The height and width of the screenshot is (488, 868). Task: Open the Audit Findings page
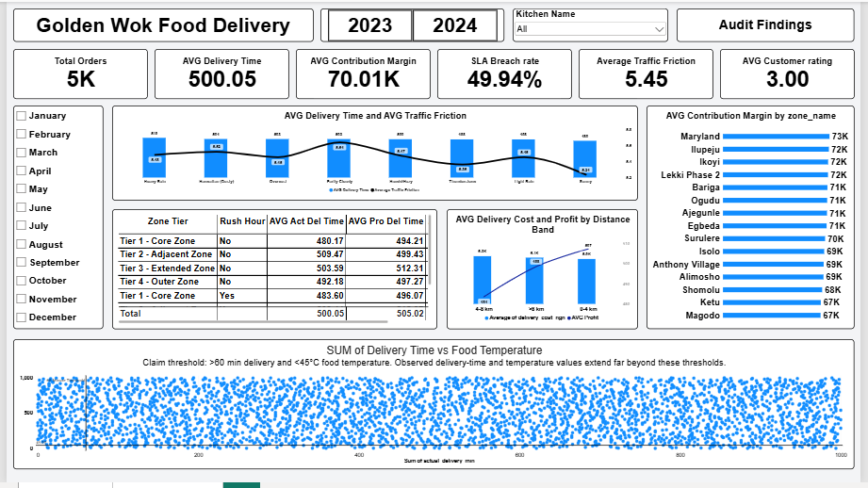[x=765, y=24]
